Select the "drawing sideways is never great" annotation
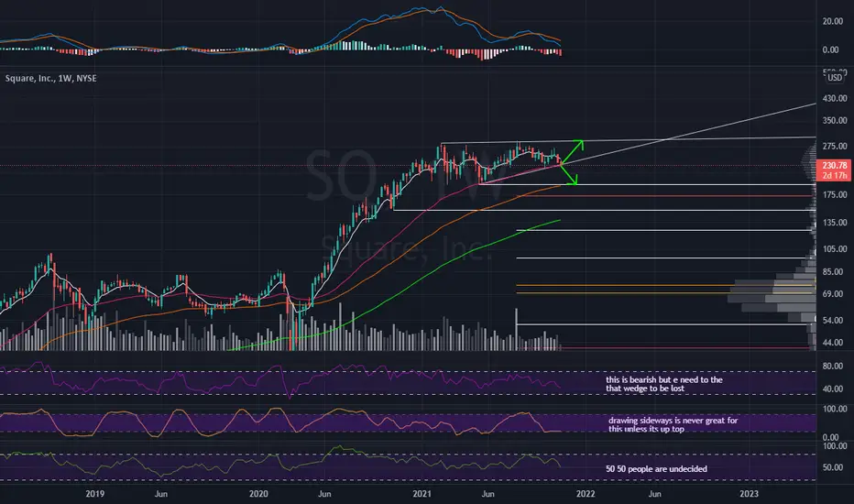Viewport: 854px width, 504px height. [673, 424]
